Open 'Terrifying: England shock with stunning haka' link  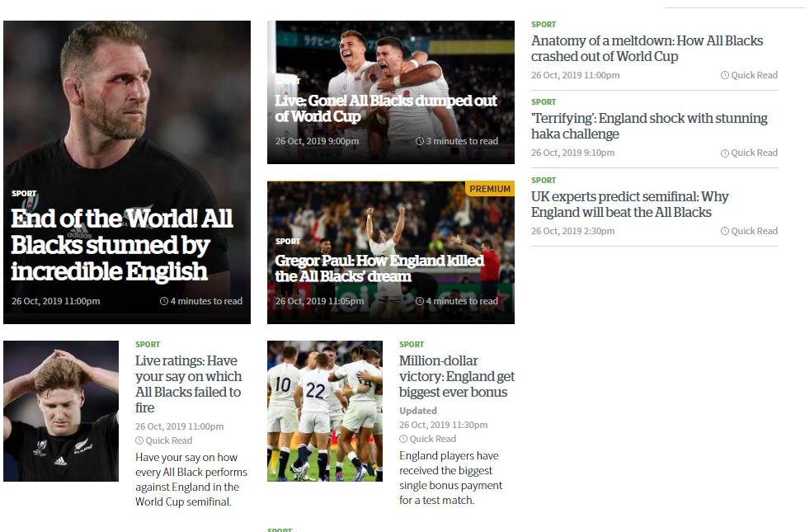point(649,126)
